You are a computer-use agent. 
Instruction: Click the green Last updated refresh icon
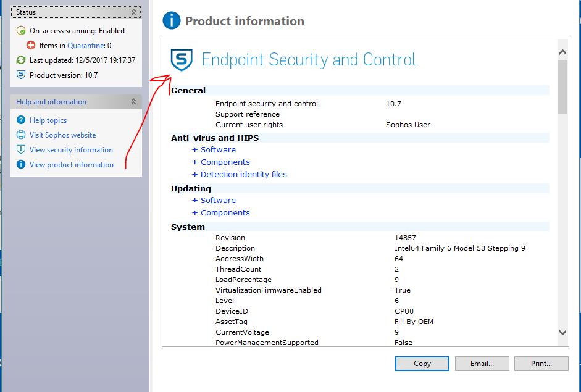point(21,60)
